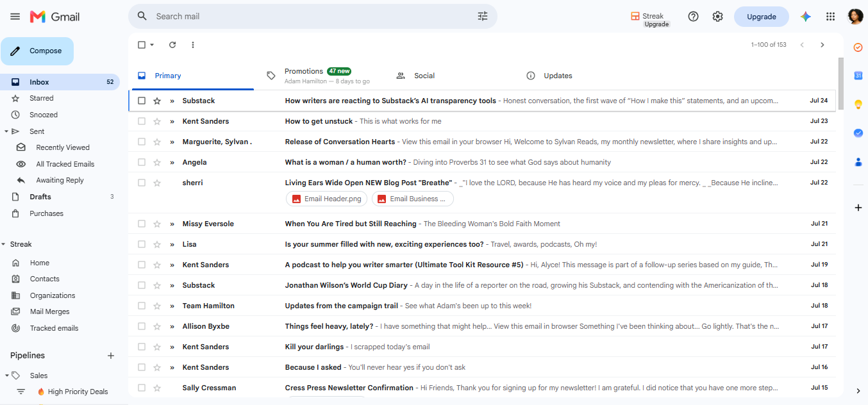
Task: Open Email Business attachment chip
Action: [x=412, y=199]
